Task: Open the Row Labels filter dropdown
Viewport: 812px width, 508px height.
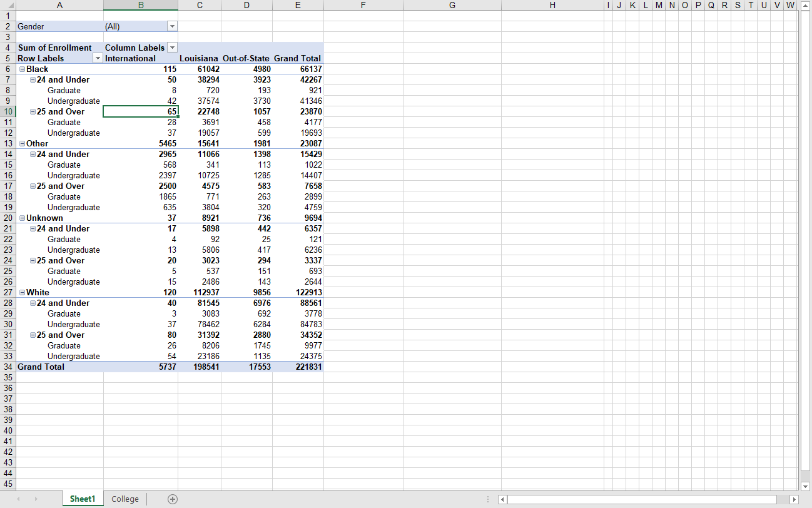Action: tap(98, 58)
